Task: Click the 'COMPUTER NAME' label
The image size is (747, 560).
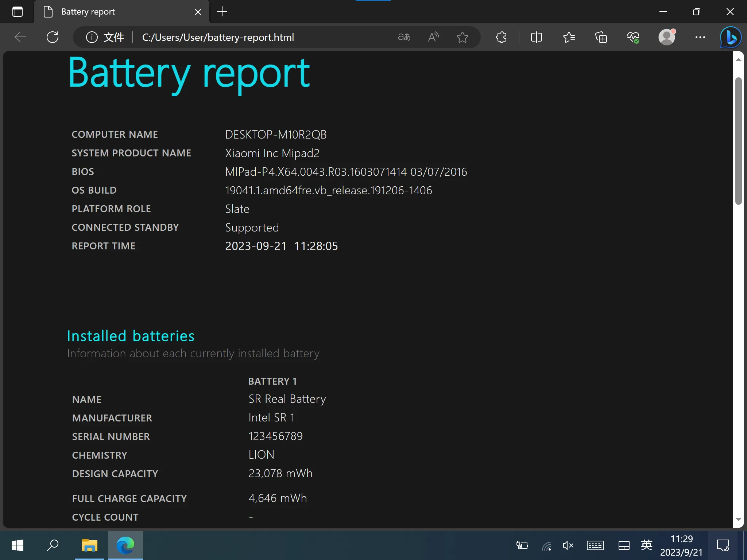Action: [x=115, y=135]
